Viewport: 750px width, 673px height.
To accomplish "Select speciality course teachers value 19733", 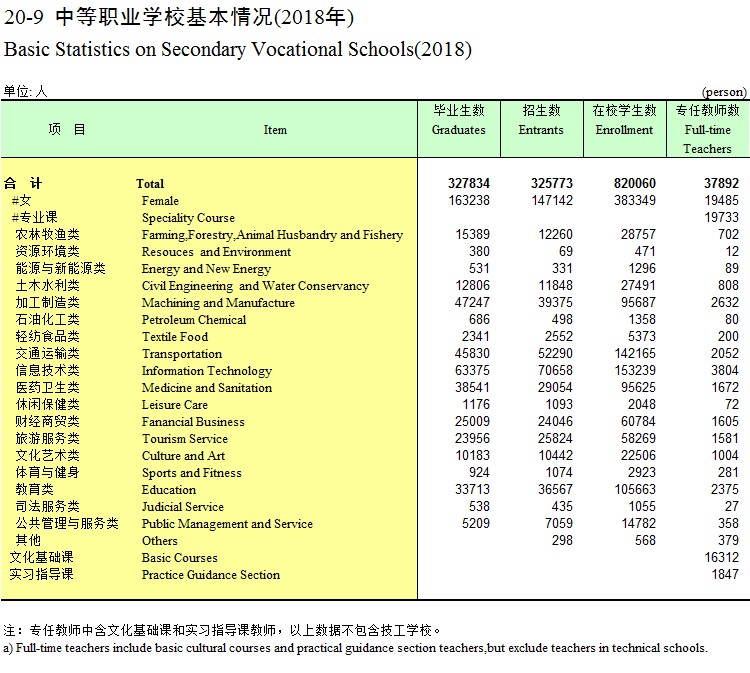I will coord(721,217).
